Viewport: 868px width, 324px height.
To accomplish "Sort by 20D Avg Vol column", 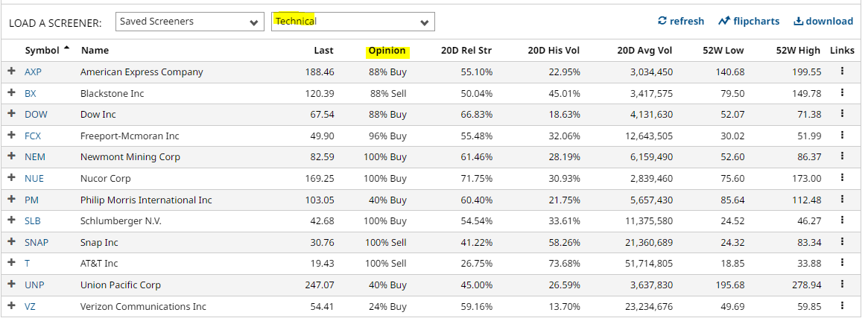I will pyautogui.click(x=644, y=51).
